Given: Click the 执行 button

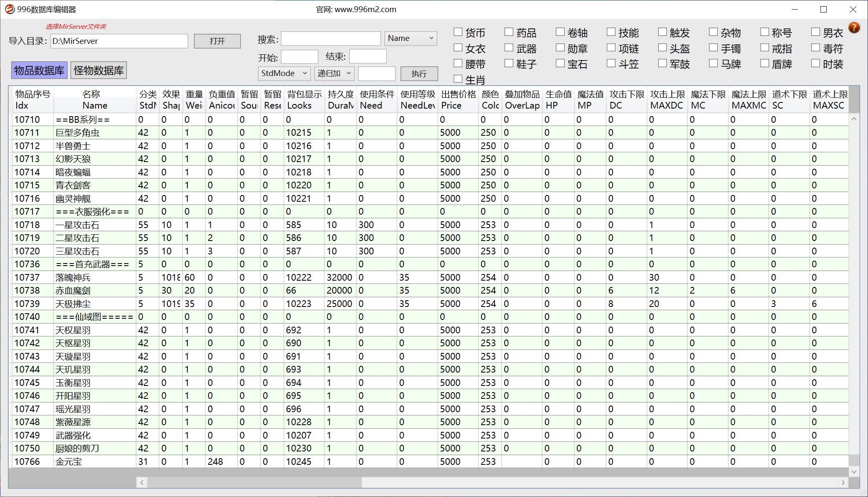Looking at the screenshot, I should click(419, 74).
